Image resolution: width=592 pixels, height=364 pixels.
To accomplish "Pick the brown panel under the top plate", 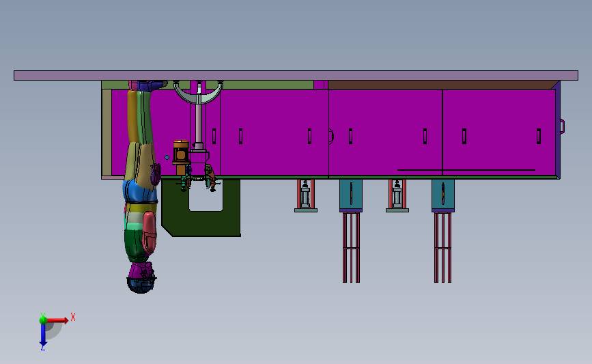I will (x=441, y=85).
